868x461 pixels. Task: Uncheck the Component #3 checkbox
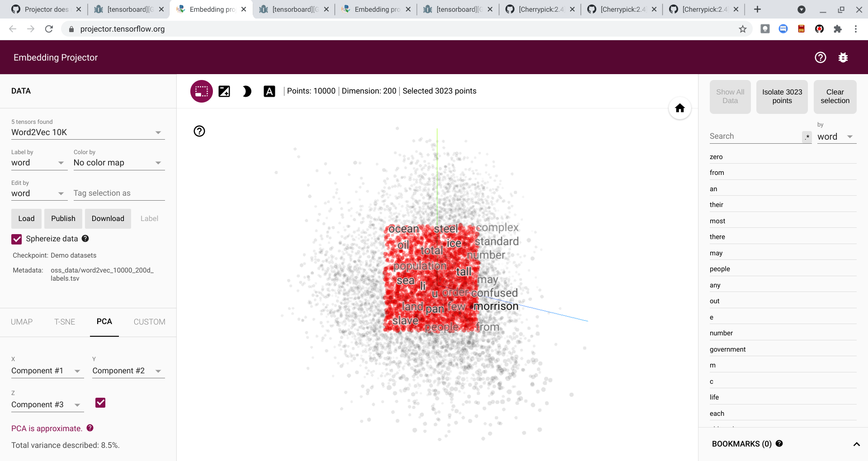click(100, 403)
